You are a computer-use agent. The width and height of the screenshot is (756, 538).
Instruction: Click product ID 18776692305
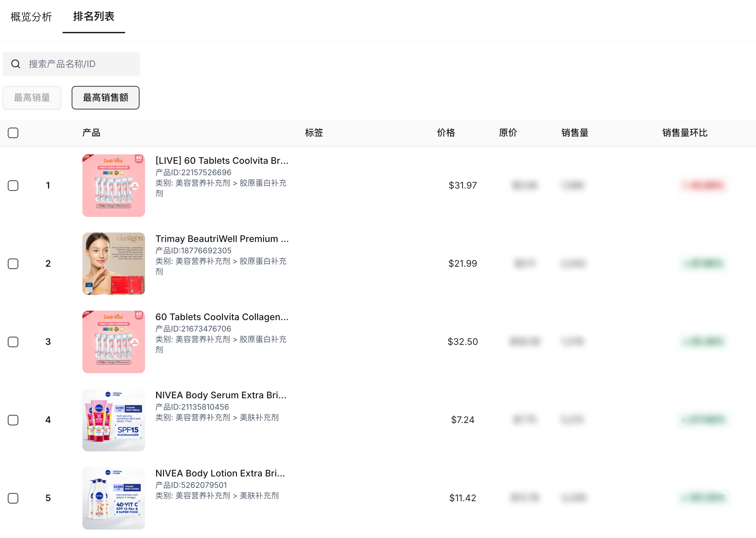[x=193, y=251]
